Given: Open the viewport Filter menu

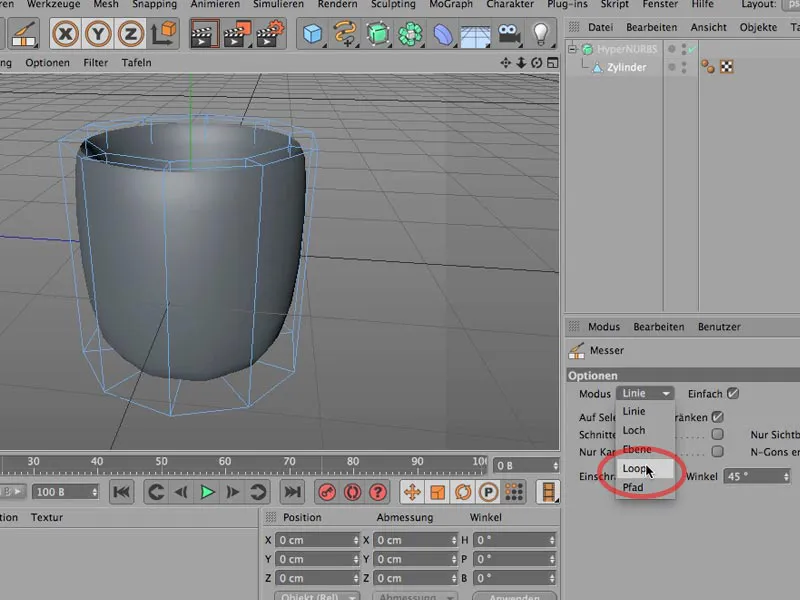Looking at the screenshot, I should 95,63.
